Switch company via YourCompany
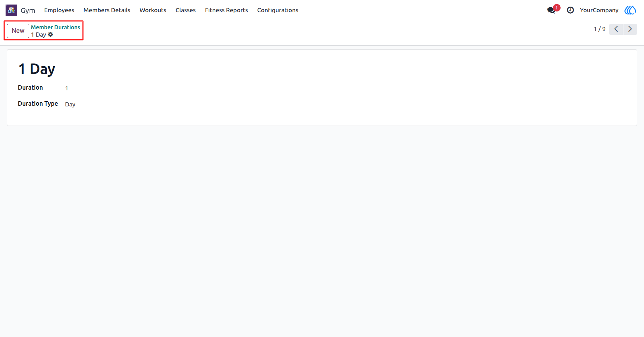 (599, 10)
